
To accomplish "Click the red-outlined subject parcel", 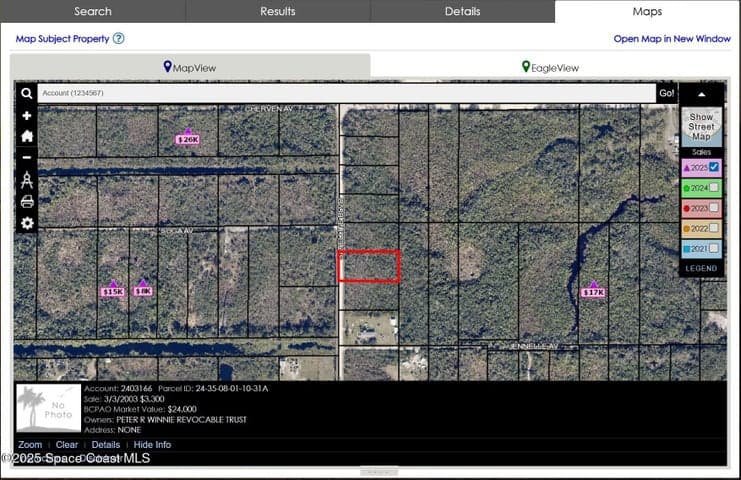I will (x=369, y=267).
